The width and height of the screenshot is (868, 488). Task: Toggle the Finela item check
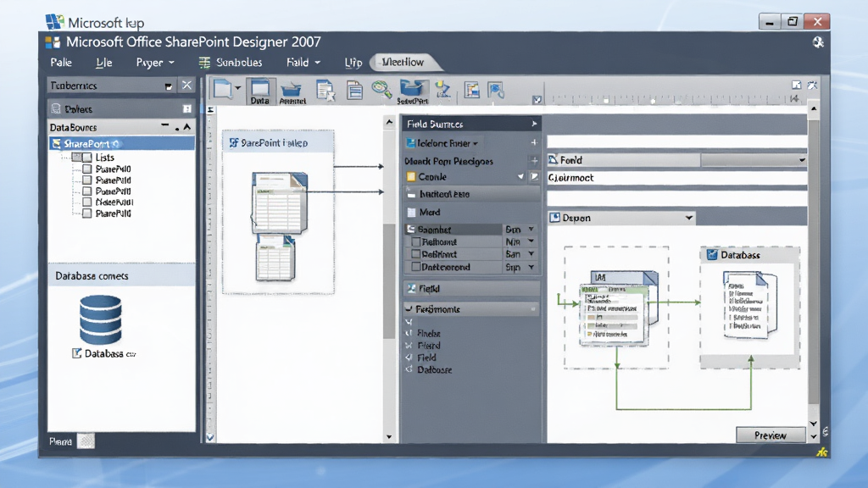coord(409,333)
